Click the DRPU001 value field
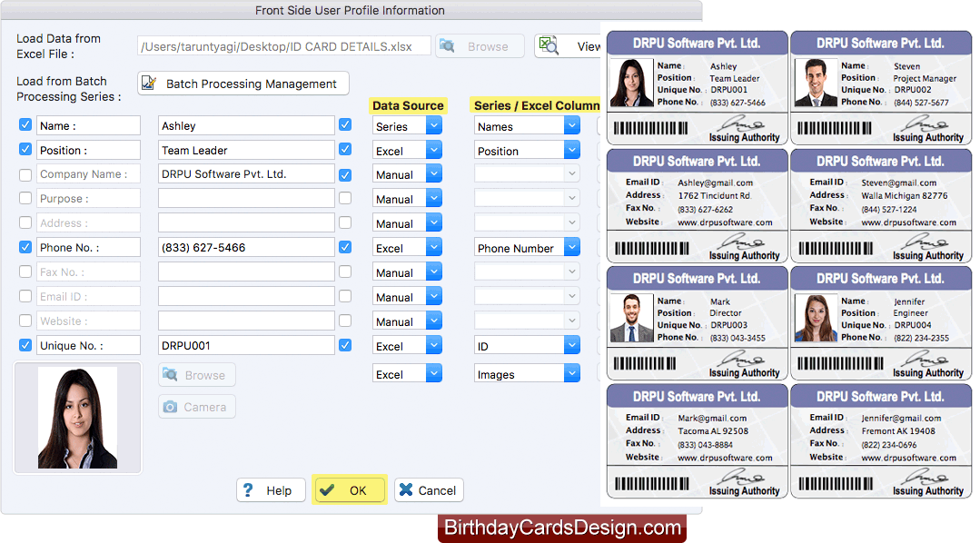This screenshot has height=543, width=980. click(246, 346)
